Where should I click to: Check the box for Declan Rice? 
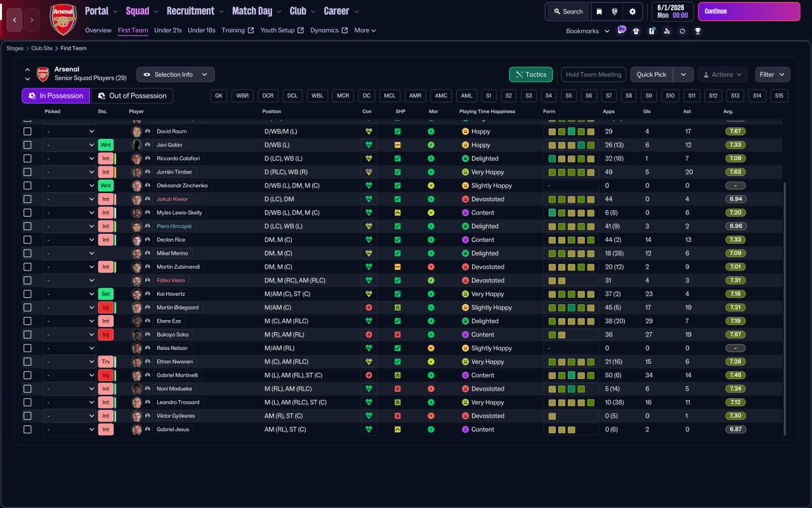tap(27, 240)
